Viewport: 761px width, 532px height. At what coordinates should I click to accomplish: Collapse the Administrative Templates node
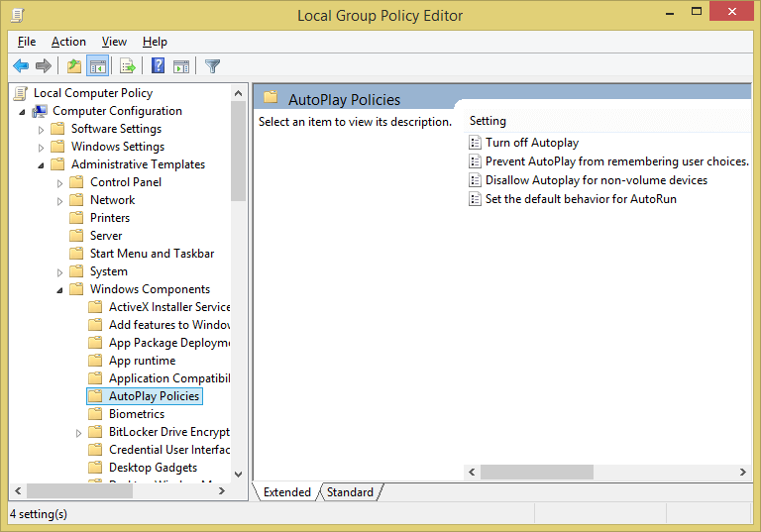42,165
